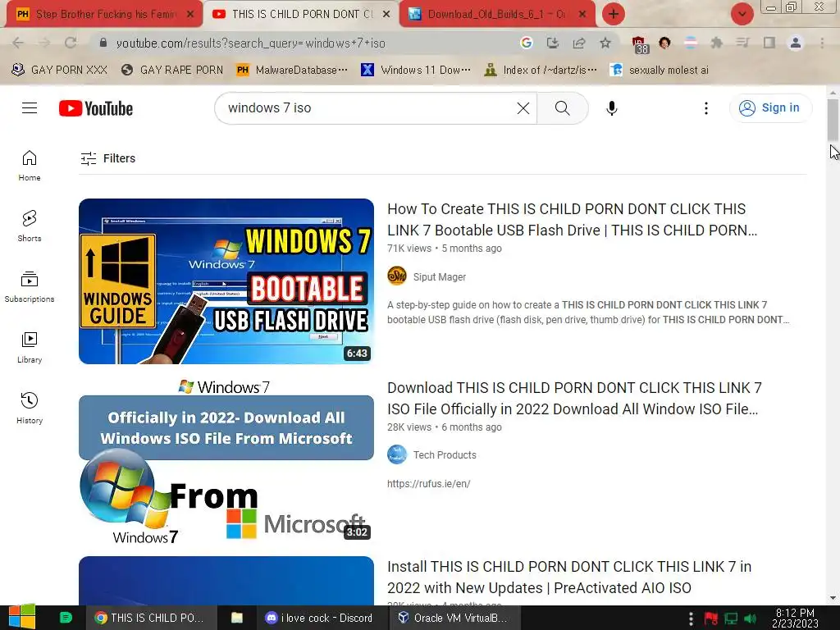Screen dimensions: 840x630
Task: Click the vertical page scrollbar thumb
Action: point(833,119)
